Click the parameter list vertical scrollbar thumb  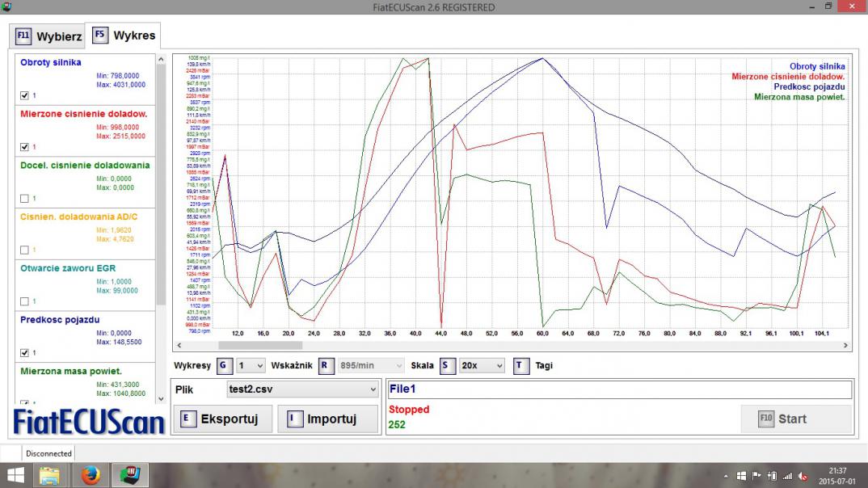click(x=161, y=185)
